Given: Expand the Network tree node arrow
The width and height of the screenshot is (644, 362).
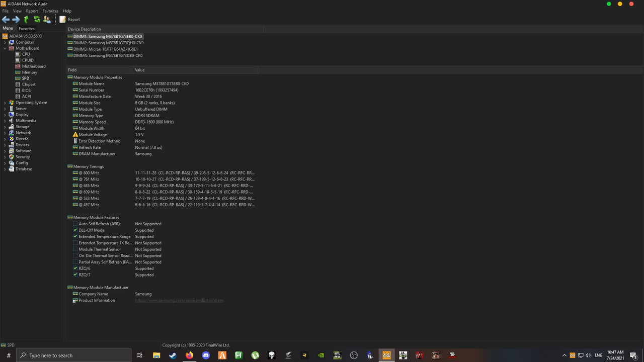Looking at the screenshot, I should 5,133.
